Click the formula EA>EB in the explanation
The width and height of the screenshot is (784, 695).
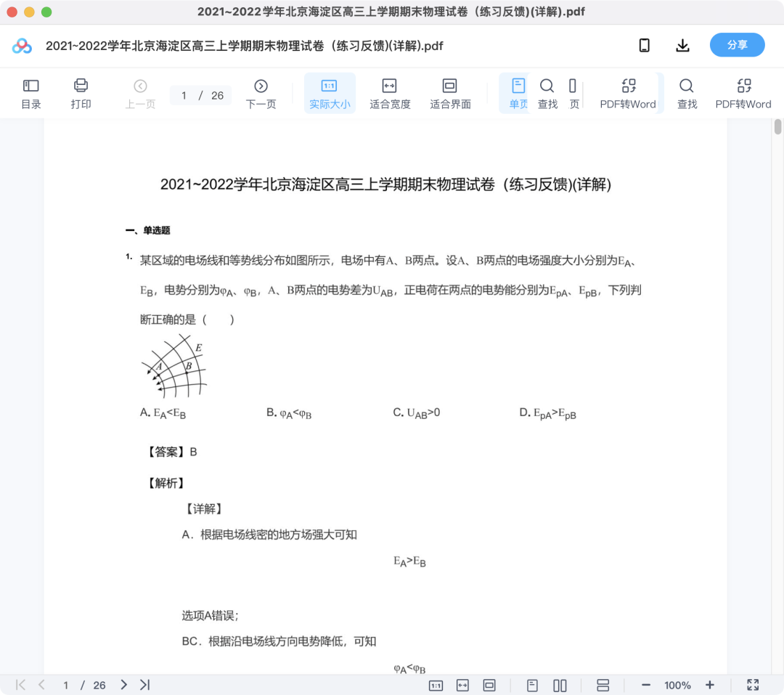[x=409, y=562]
